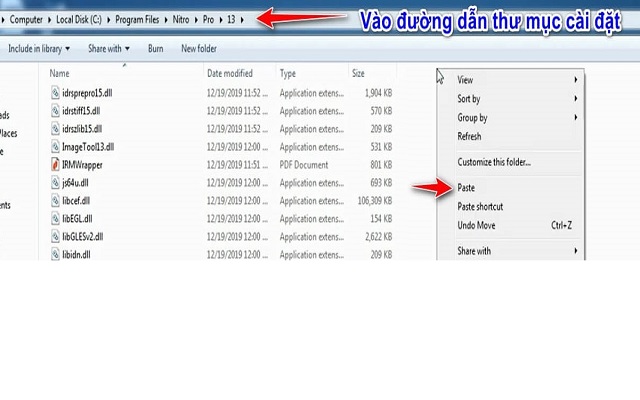Go to Computer in address bar
640x400 pixels.
pos(26,19)
